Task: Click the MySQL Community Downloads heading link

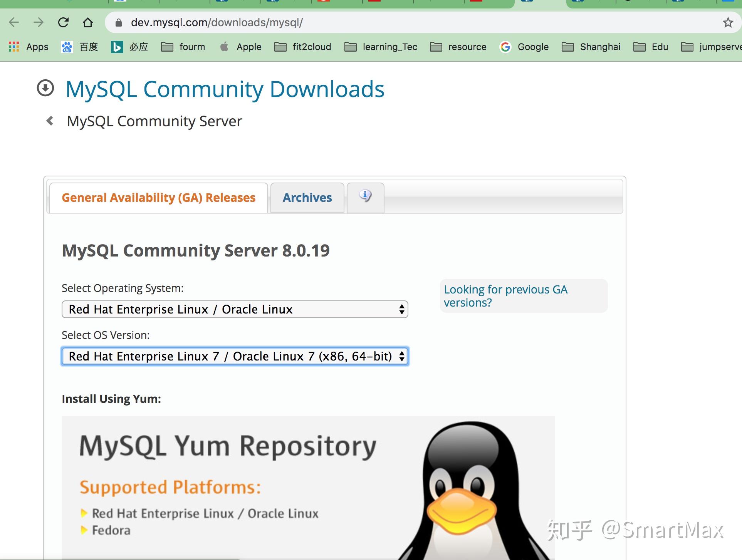Action: click(225, 89)
